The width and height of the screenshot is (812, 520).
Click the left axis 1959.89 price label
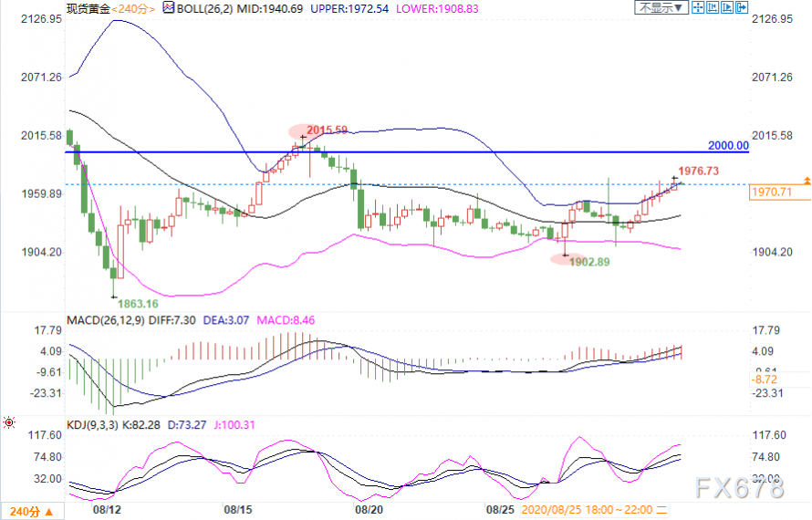[x=41, y=193]
